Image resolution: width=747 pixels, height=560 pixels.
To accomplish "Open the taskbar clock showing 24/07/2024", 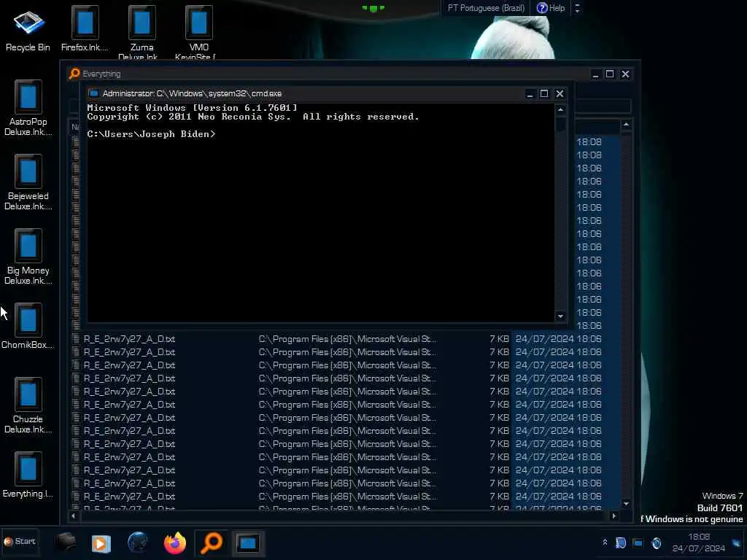I will 698,542.
